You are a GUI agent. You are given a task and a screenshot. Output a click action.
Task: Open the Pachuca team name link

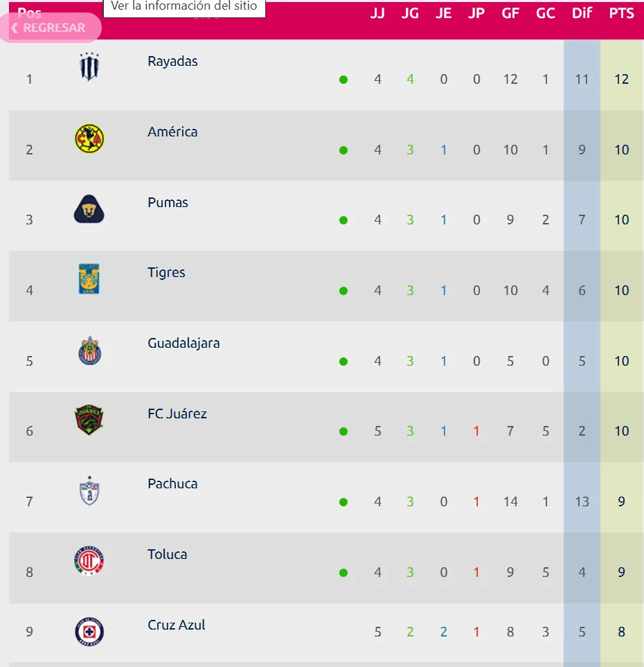coord(172,483)
